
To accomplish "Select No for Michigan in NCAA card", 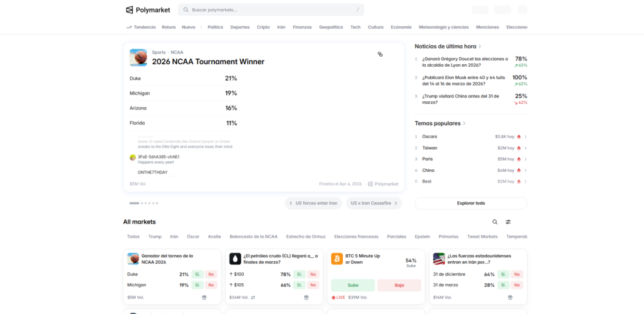I will click(211, 285).
